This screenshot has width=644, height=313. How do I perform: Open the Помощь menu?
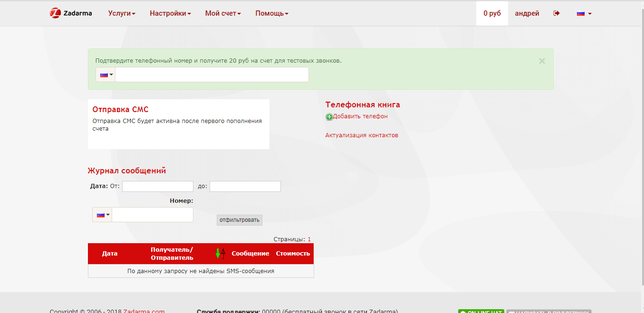pos(272,13)
